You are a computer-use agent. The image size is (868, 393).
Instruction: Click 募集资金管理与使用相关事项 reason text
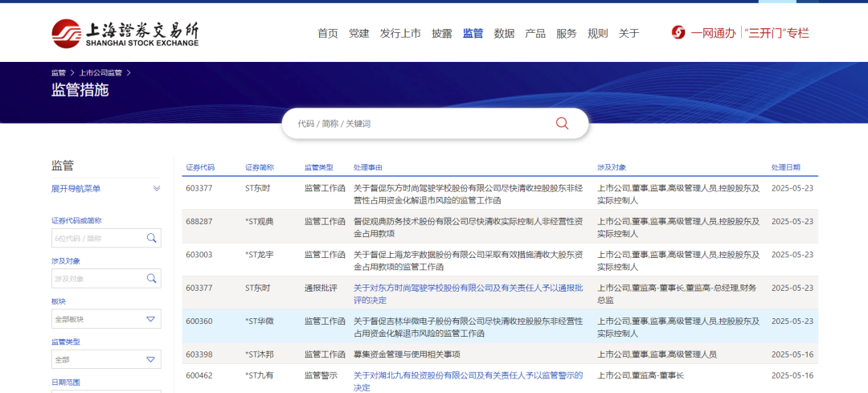coord(407,354)
